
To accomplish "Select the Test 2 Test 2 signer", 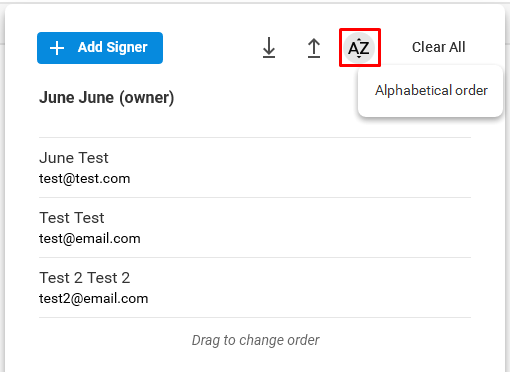I will point(85,278).
